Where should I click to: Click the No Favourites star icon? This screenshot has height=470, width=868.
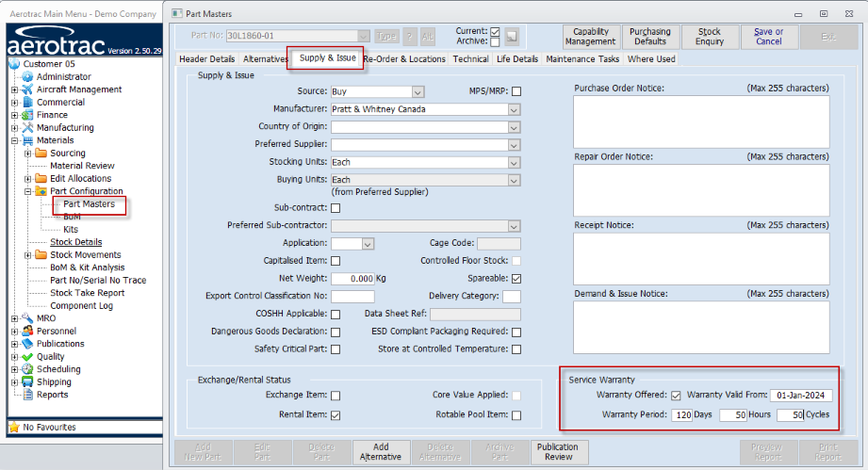[x=14, y=428]
